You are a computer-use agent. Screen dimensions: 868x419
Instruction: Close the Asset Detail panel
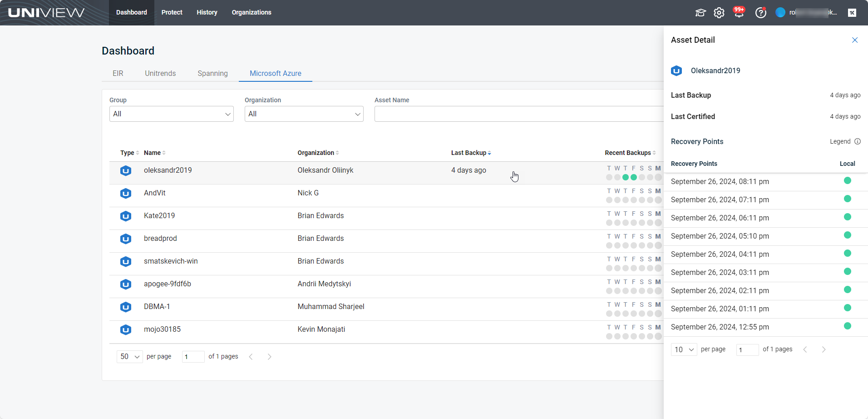tap(855, 40)
